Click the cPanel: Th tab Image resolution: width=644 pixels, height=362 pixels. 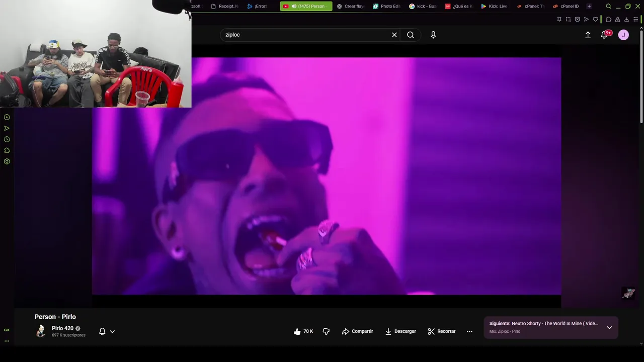point(530,6)
